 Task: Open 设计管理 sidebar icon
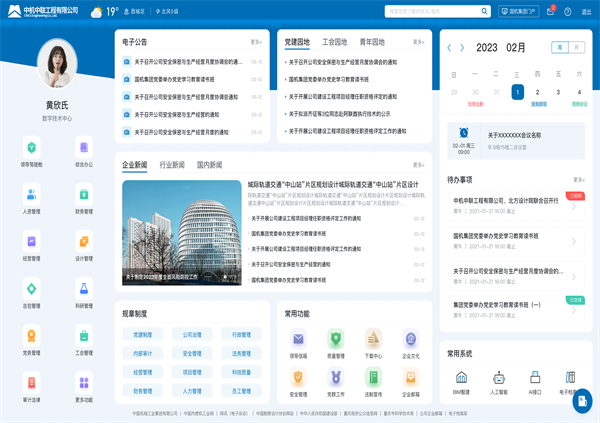(x=84, y=242)
